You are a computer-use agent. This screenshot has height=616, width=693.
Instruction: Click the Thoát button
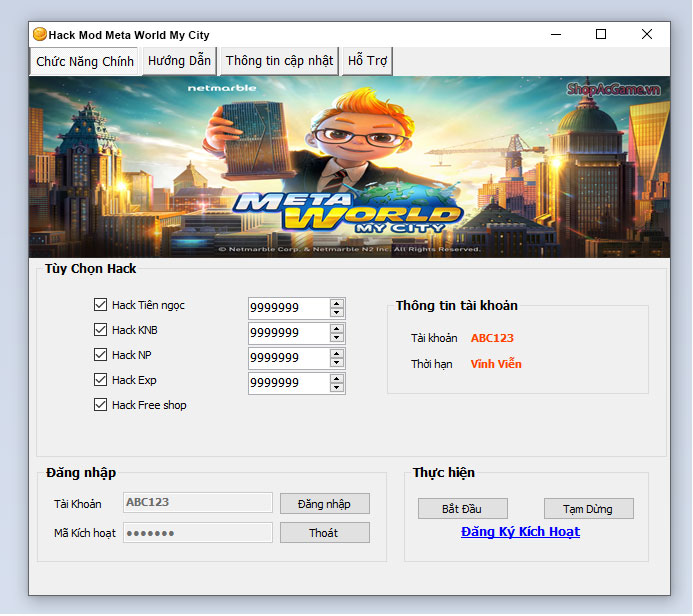pyautogui.click(x=324, y=533)
